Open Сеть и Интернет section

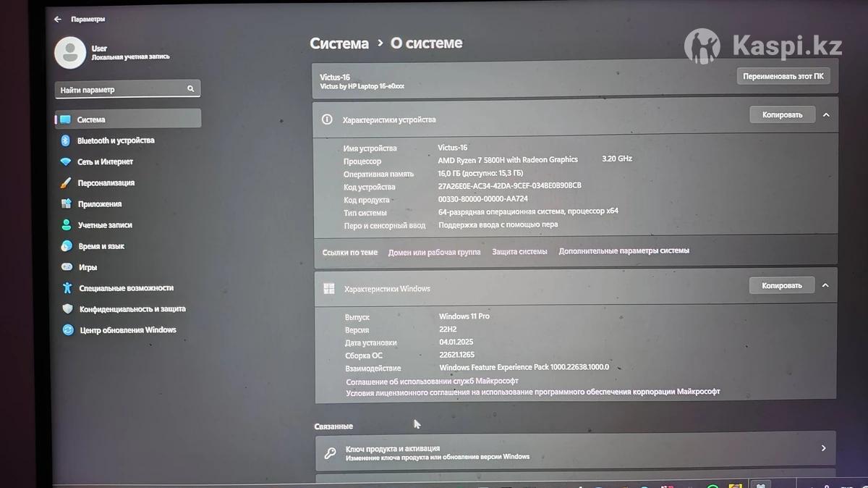tap(106, 161)
